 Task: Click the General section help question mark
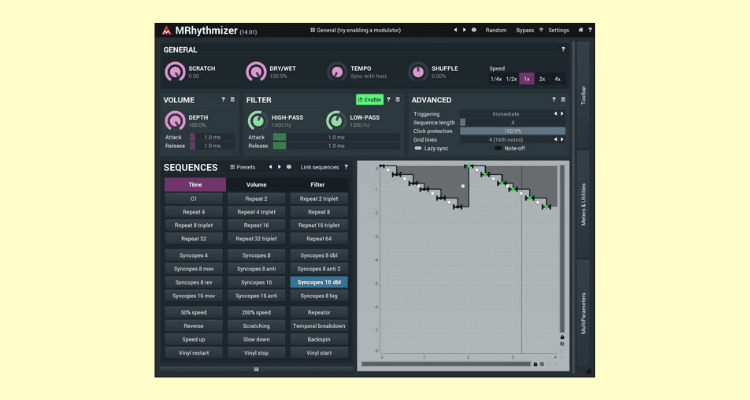pos(563,49)
